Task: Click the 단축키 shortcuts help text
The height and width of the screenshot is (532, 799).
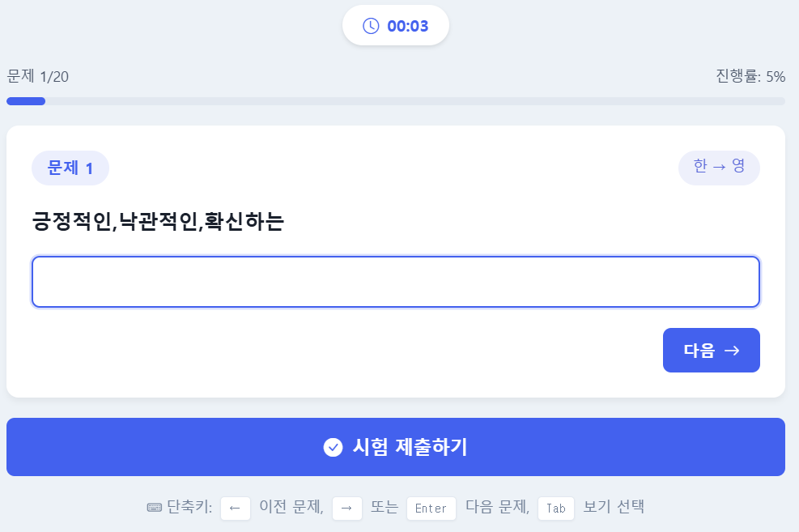Action: (188, 508)
